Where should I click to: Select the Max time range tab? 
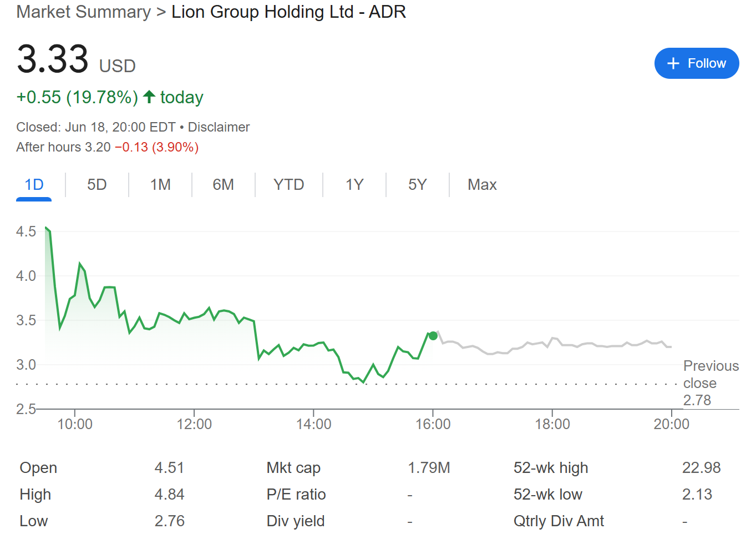pyautogui.click(x=482, y=185)
